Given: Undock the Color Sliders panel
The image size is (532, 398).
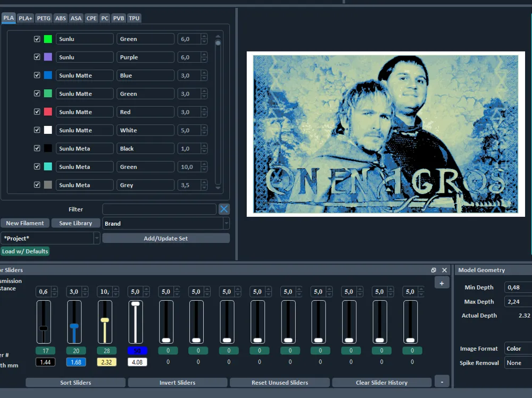Looking at the screenshot, I should (x=433, y=270).
